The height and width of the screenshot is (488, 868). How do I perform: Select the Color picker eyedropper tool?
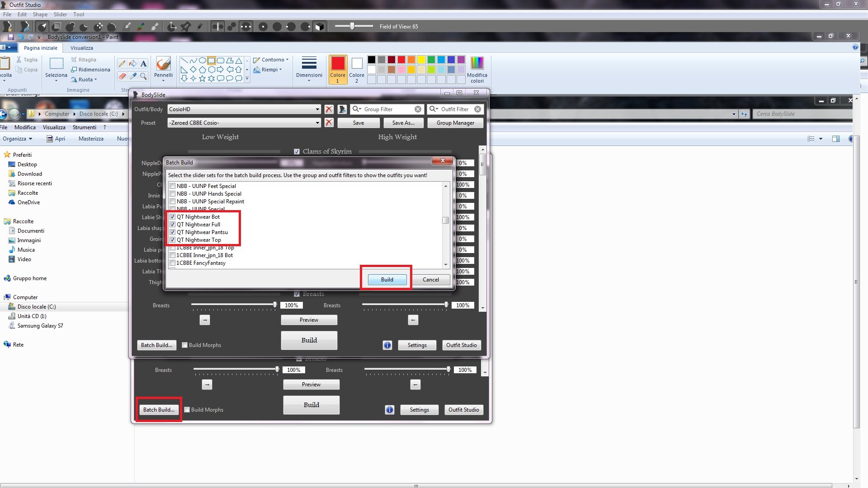(x=133, y=76)
